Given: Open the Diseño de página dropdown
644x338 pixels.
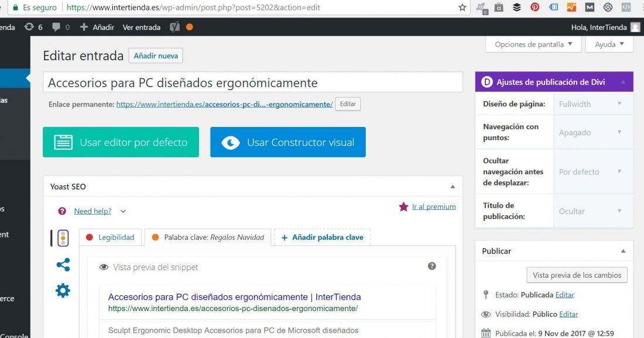Looking at the screenshot, I should point(593,104).
